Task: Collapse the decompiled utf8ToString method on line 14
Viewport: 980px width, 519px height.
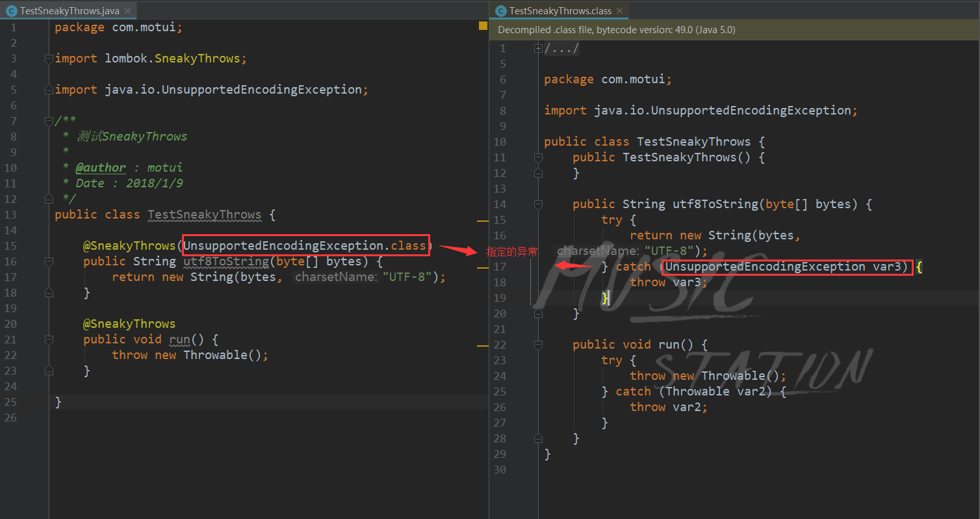Action: tap(538, 204)
